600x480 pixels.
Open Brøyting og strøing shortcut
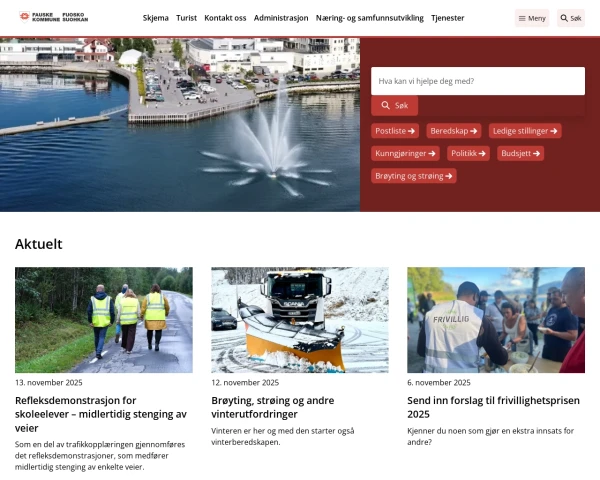[414, 176]
